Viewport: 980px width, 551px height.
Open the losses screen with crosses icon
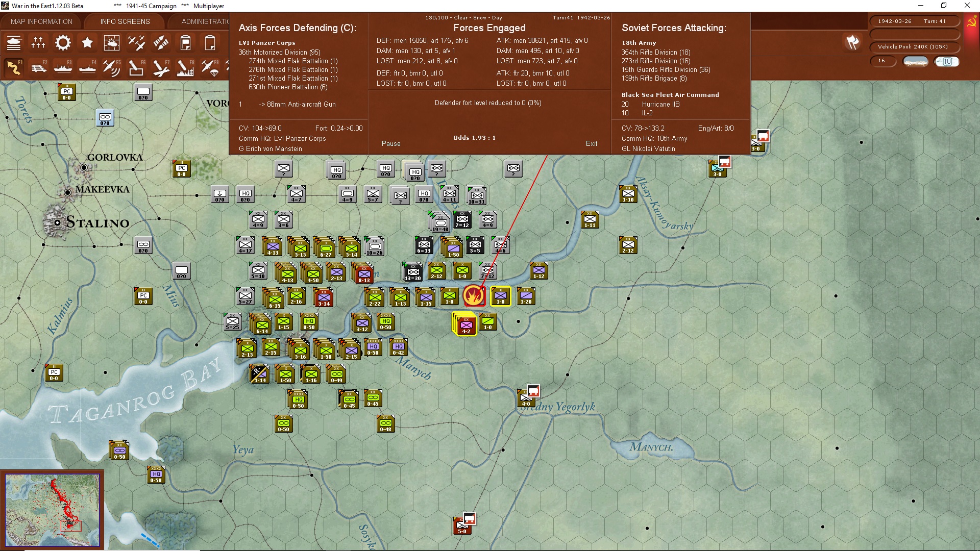(x=38, y=43)
